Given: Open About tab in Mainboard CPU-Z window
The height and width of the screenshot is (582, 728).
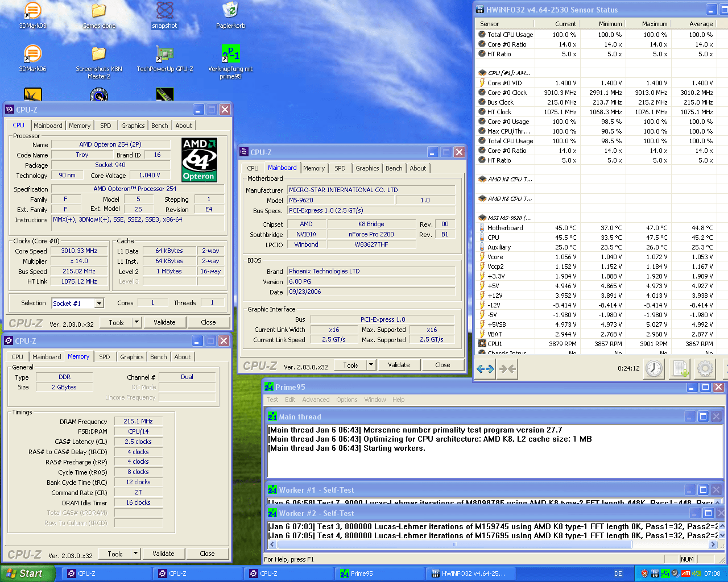Looking at the screenshot, I should click(x=418, y=168).
